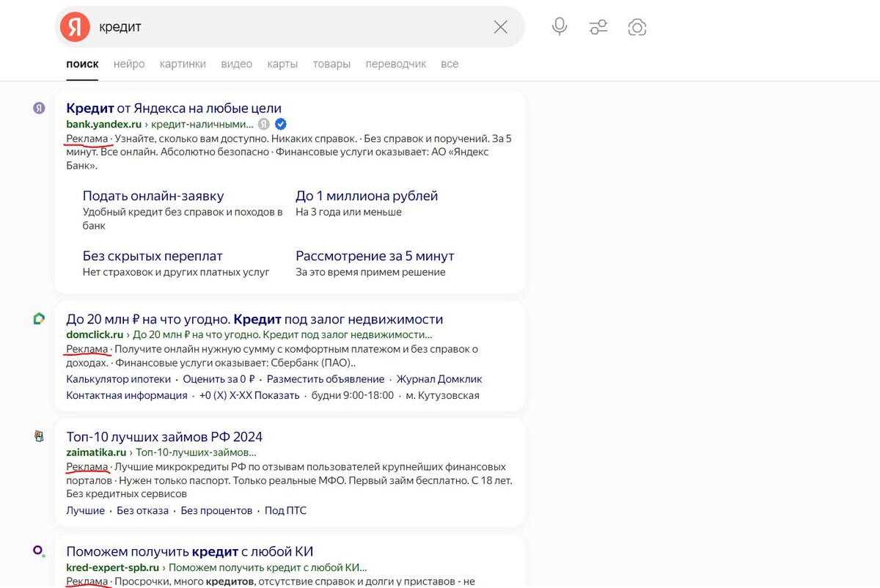Switch to the переводчик tab
This screenshot has width=880, height=588.
[x=396, y=64]
